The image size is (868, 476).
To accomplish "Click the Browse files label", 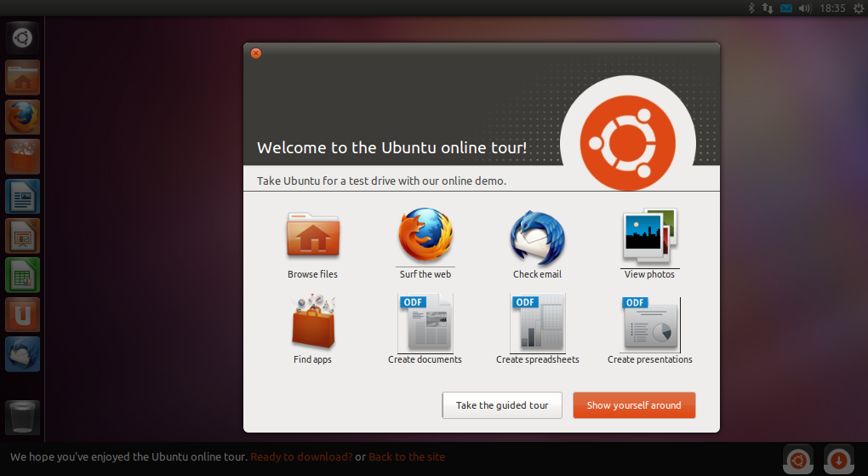I will [x=313, y=274].
